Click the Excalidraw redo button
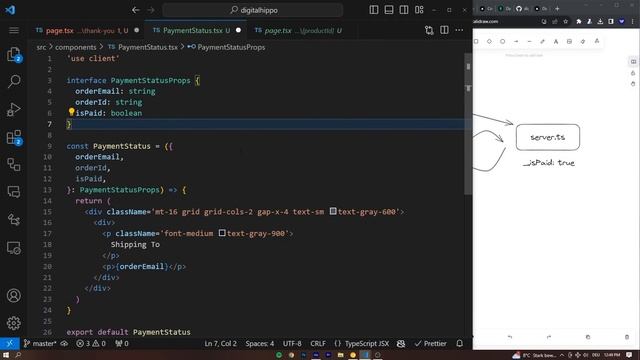This screenshot has height=360, width=640. [x=549, y=337]
